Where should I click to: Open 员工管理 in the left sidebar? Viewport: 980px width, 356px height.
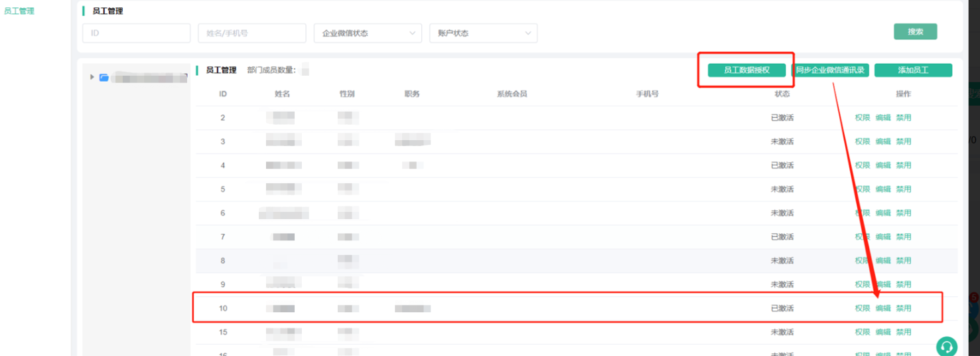coord(19,11)
